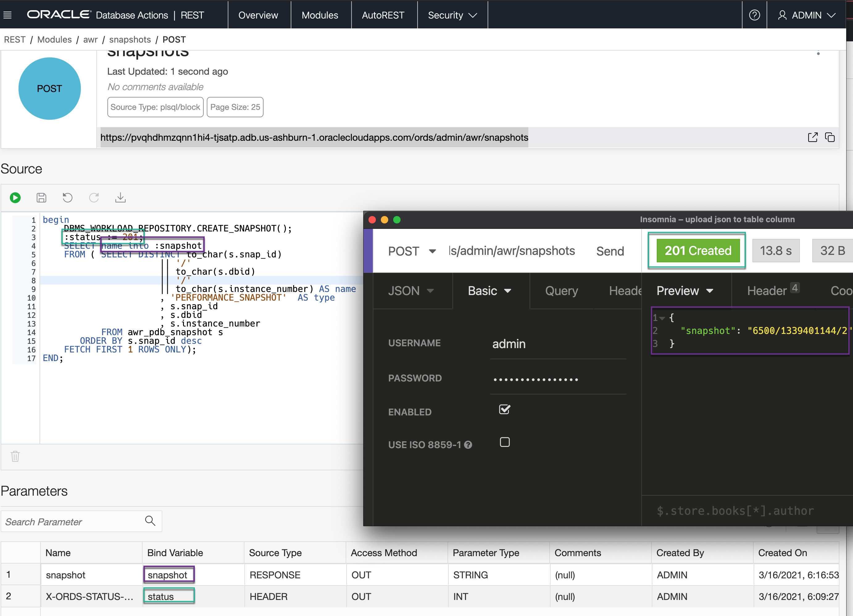
Task: Switch to Query tab in Insomnia
Action: (x=562, y=291)
